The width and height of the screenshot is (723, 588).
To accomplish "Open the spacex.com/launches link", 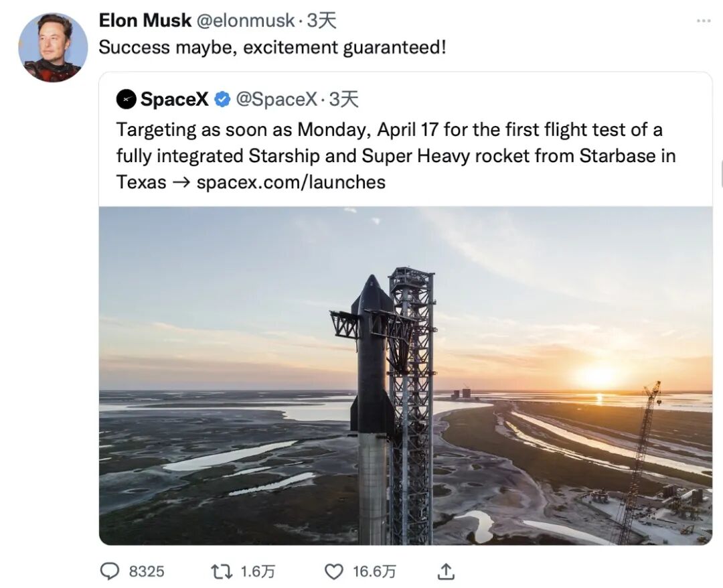I will point(291,182).
